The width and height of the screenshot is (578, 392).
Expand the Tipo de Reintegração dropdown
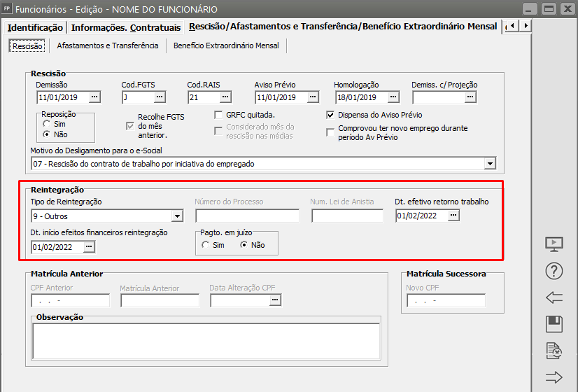click(x=176, y=216)
